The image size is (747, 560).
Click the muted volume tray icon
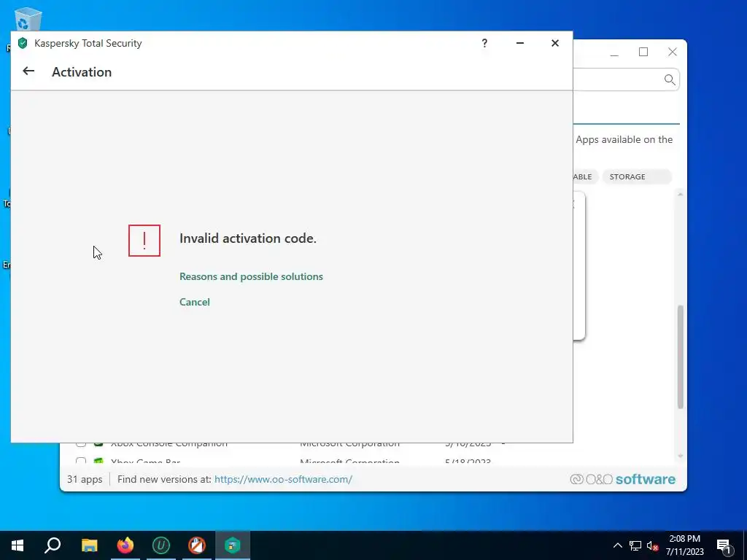coord(652,545)
